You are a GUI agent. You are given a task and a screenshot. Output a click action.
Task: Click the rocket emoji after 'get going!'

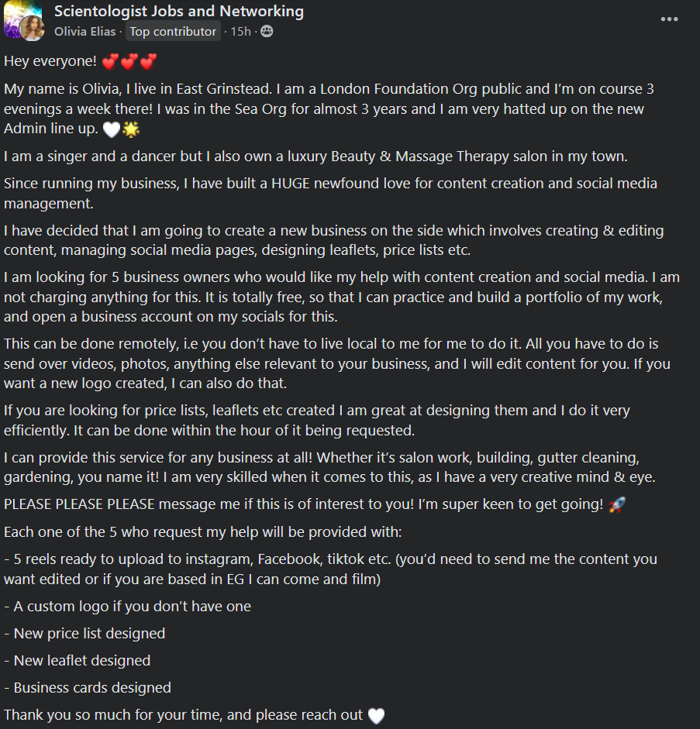(x=617, y=504)
